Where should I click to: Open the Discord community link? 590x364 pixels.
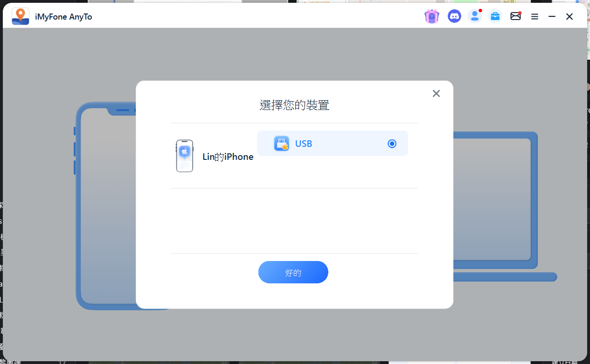(454, 16)
